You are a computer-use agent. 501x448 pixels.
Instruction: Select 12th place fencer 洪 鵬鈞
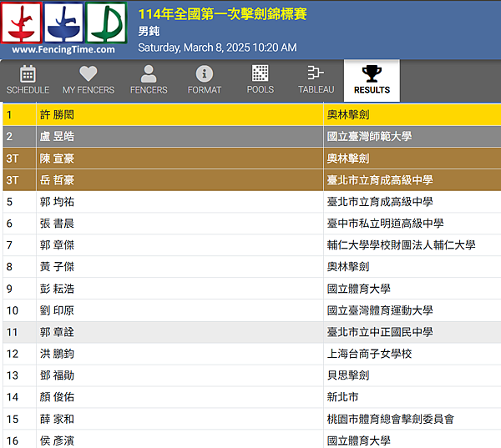click(x=57, y=354)
